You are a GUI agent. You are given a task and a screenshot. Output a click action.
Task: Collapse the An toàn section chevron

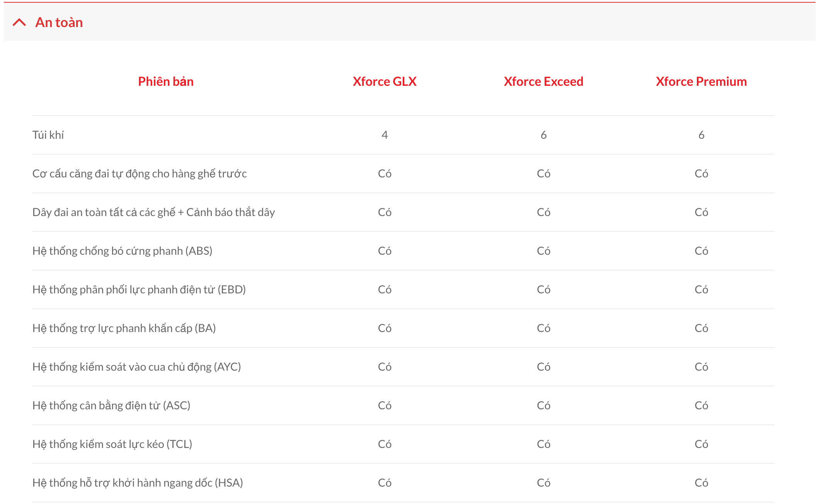pyautogui.click(x=19, y=22)
